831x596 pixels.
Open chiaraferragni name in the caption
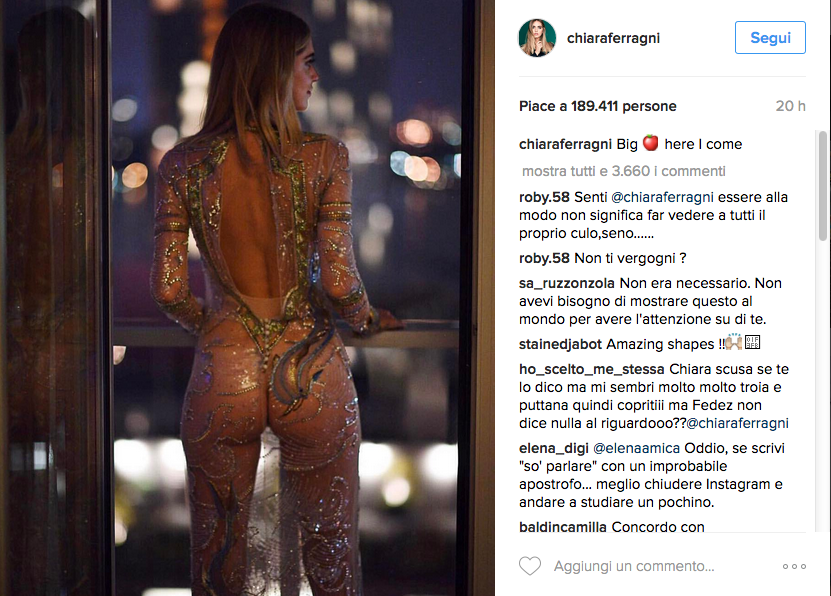(x=565, y=144)
